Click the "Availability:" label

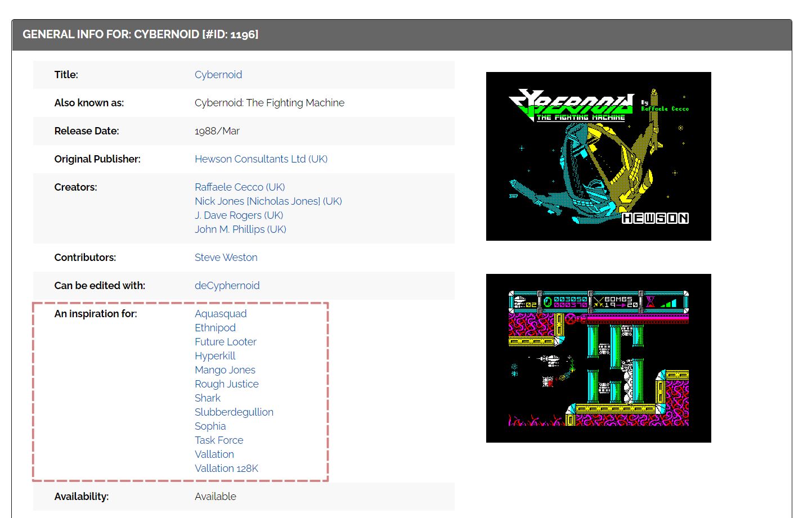pyautogui.click(x=82, y=497)
